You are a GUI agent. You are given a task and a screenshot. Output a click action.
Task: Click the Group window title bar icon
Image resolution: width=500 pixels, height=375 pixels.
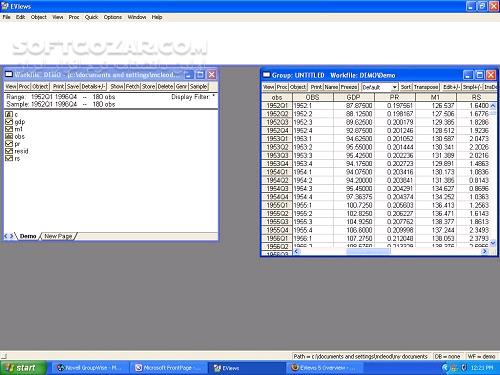(x=266, y=75)
